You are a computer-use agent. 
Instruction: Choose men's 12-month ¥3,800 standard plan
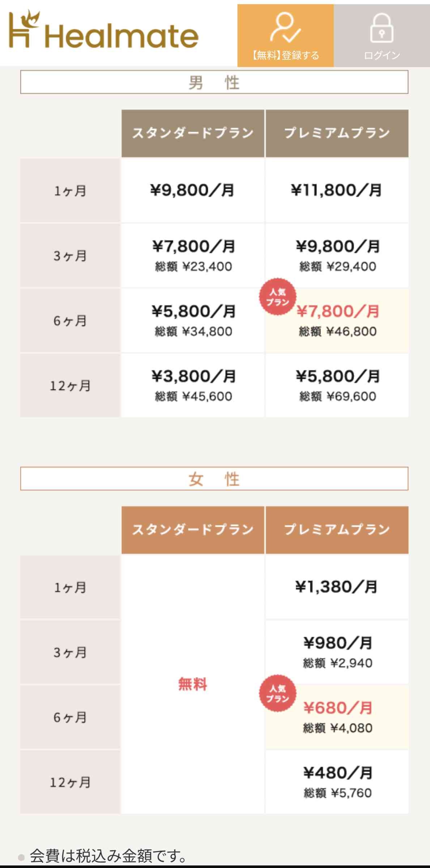[193, 385]
